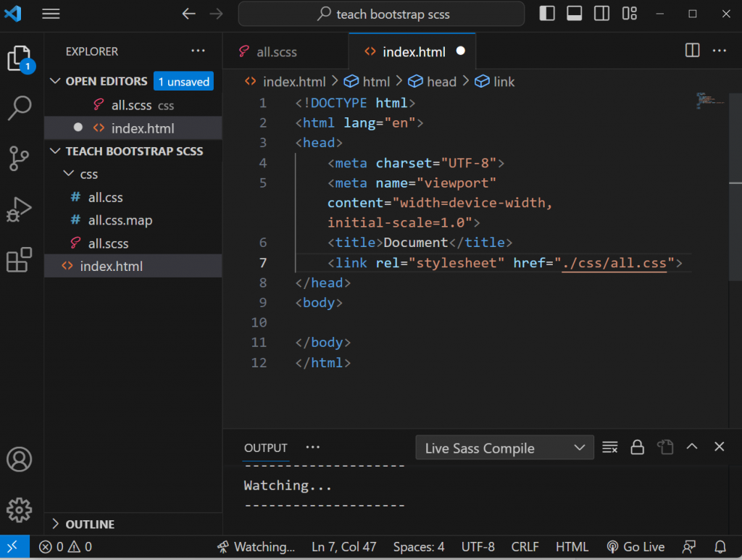Screen dimensions: 742x560
Task: Open errors and warnings count in status bar
Action: [65, 547]
